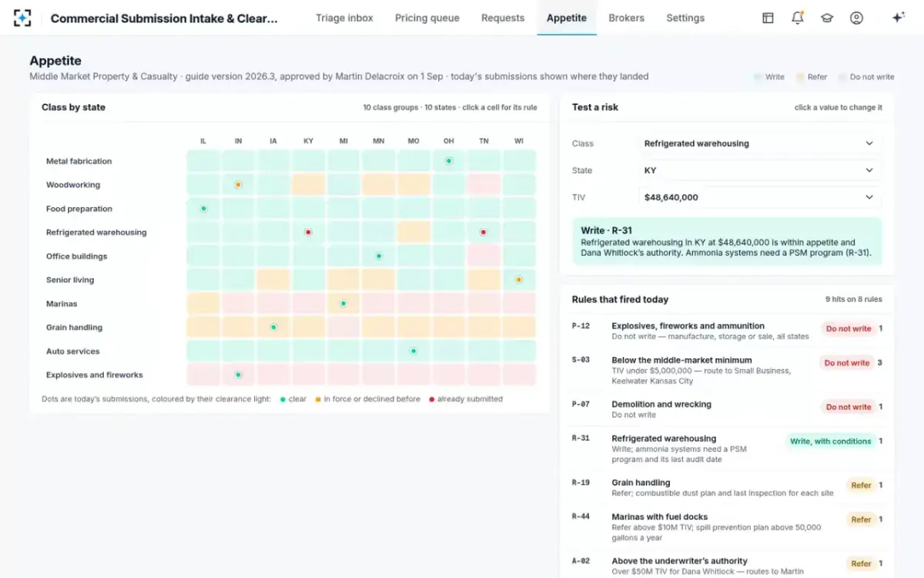The height and width of the screenshot is (578, 924).
Task: Click the orange dot in Woodworking IN
Action: click(x=238, y=185)
